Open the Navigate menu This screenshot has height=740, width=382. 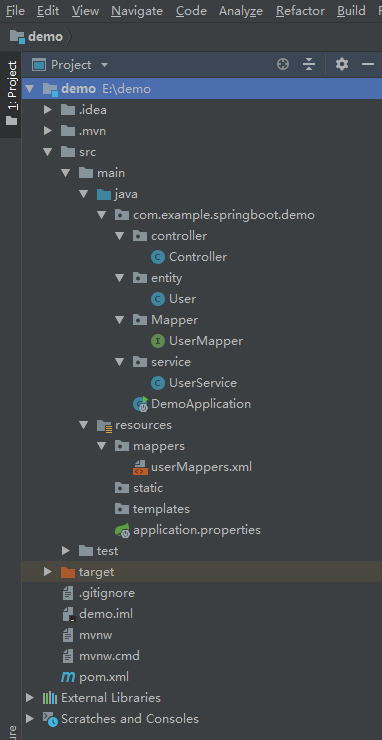point(137,10)
